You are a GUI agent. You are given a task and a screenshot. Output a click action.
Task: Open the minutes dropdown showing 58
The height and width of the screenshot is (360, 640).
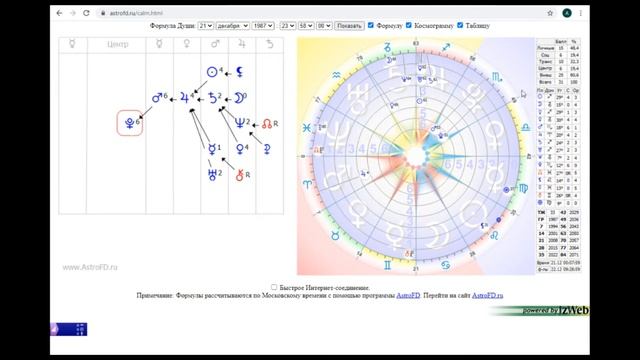pyautogui.click(x=306, y=26)
